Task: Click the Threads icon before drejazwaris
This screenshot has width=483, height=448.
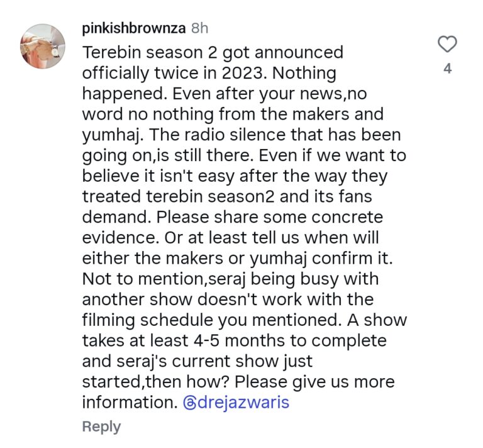Action: 190,403
